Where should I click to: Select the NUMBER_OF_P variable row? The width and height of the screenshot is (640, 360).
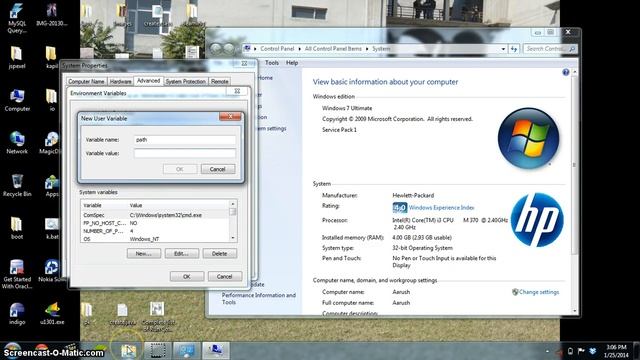pyautogui.click(x=155, y=231)
